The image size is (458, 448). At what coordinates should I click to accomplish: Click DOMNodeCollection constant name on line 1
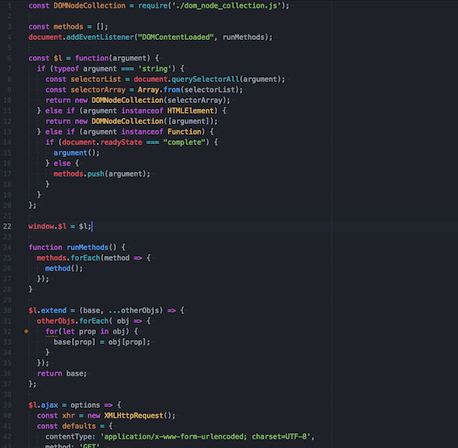tap(90, 6)
